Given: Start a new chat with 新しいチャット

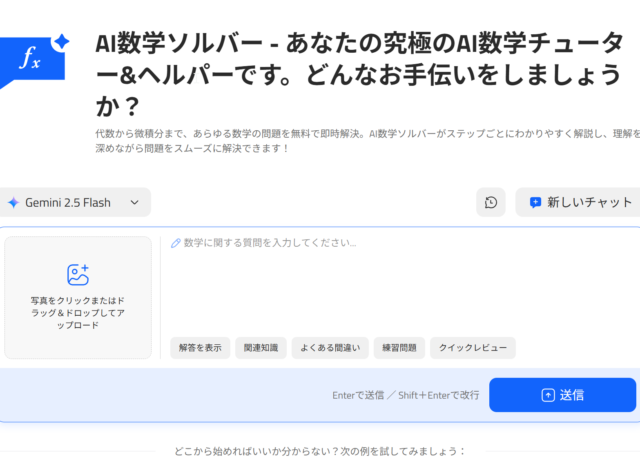Looking at the screenshot, I should (x=579, y=202).
